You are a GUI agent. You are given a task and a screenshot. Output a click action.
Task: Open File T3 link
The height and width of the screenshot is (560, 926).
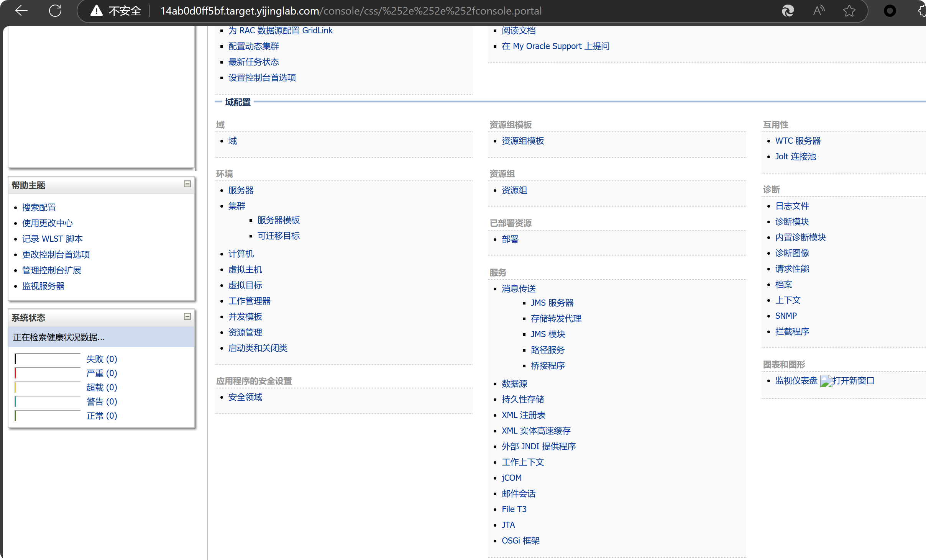514,509
